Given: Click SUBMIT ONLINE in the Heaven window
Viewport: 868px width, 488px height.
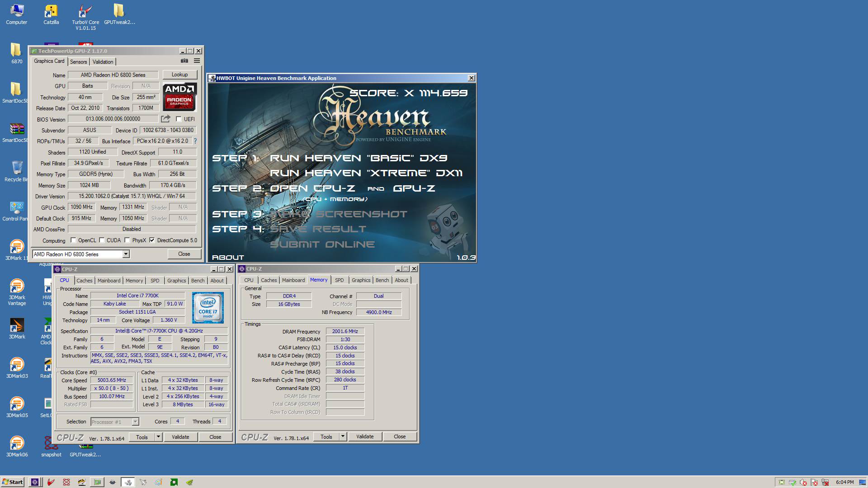Looking at the screenshot, I should click(322, 244).
